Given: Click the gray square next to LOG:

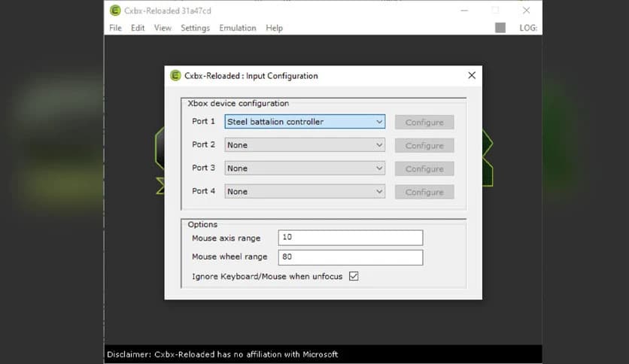Looking at the screenshot, I should pyautogui.click(x=500, y=28).
